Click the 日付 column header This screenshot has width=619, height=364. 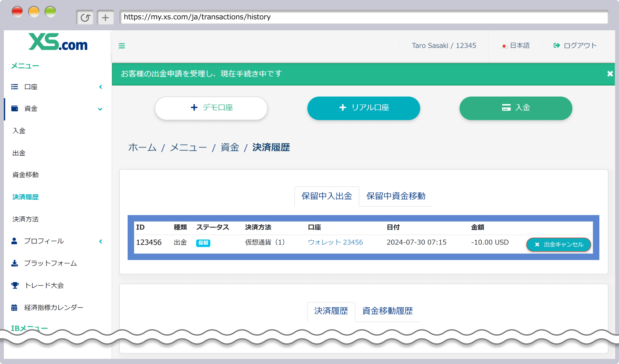[x=393, y=227]
